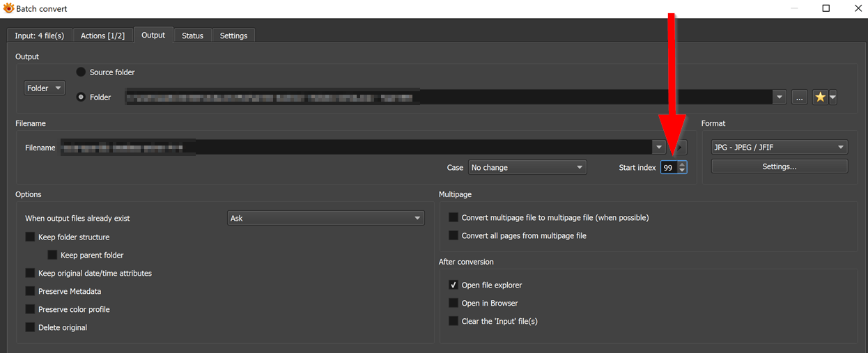
Task: Expand the JPG - JPEG / JFIF format dropdown
Action: tap(779, 148)
